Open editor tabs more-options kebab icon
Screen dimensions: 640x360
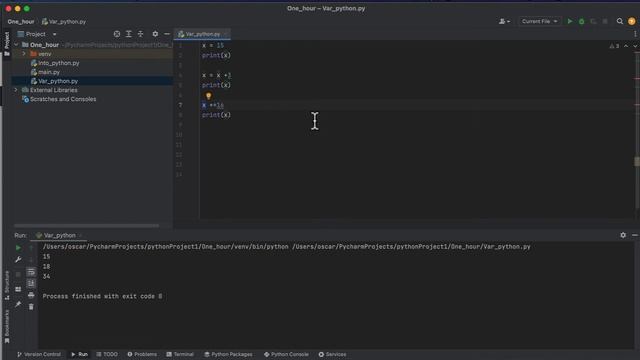coord(635,34)
